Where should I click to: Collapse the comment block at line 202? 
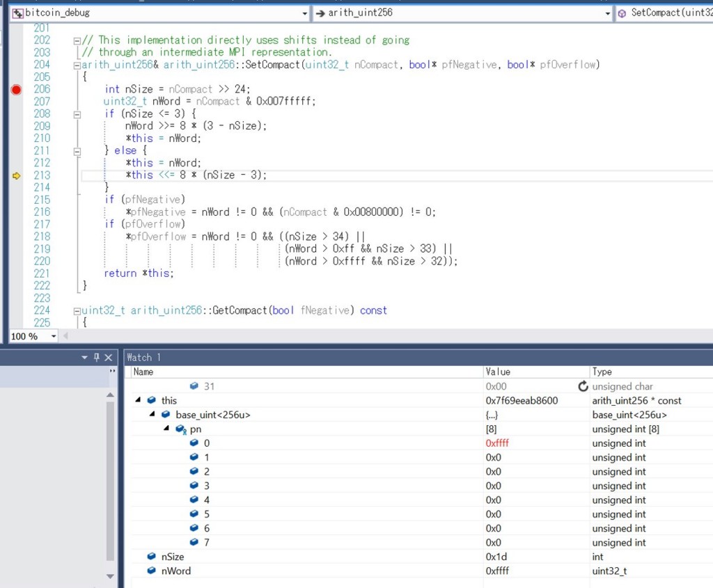[x=77, y=41]
